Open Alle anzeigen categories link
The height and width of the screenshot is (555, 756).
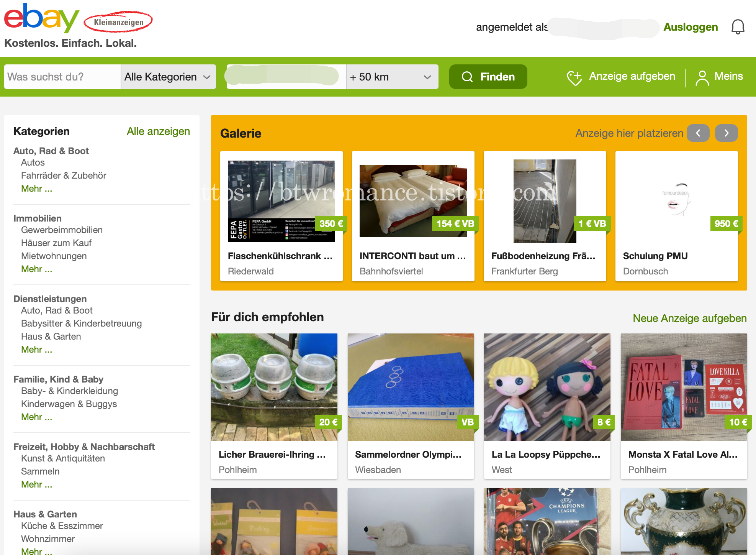tap(158, 131)
